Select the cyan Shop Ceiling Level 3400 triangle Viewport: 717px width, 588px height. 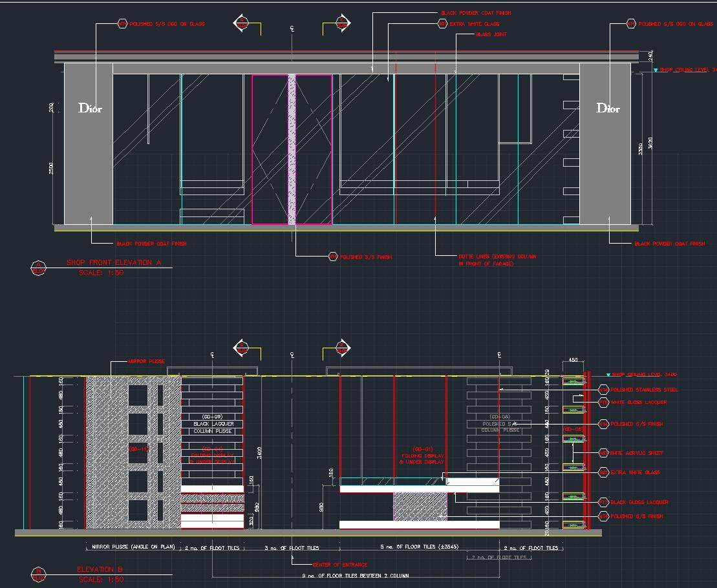[608, 375]
